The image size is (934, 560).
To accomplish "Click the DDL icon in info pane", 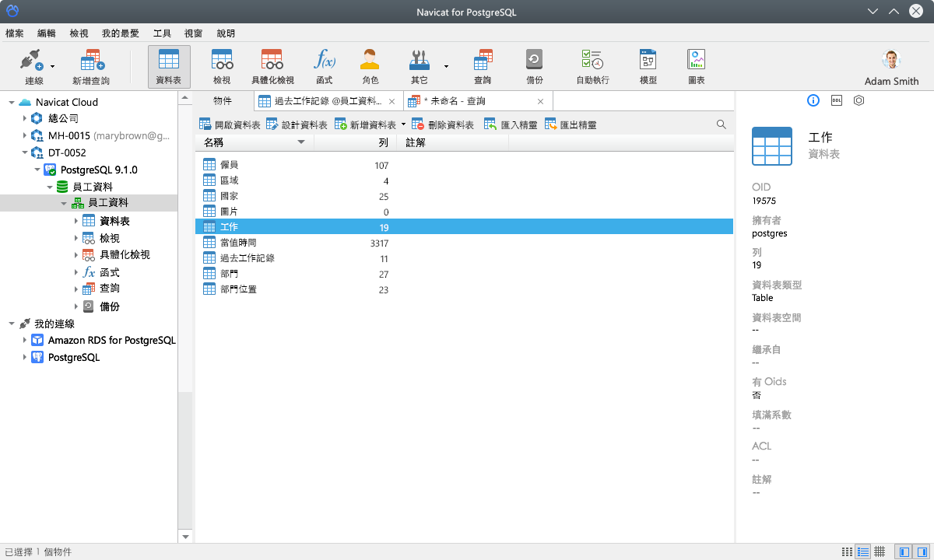I will point(835,101).
